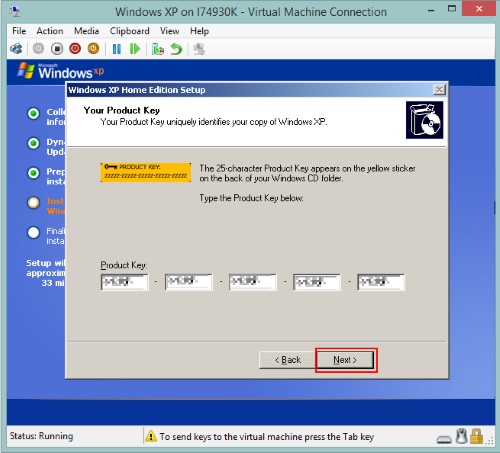Click the keyboard icon in status bar
This screenshot has height=453, width=500.
(x=444, y=440)
